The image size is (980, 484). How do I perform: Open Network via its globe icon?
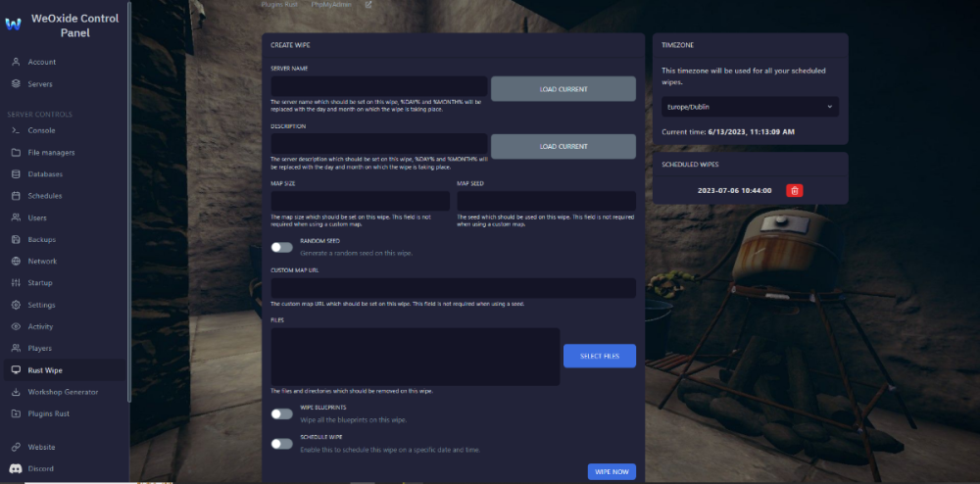(16, 261)
